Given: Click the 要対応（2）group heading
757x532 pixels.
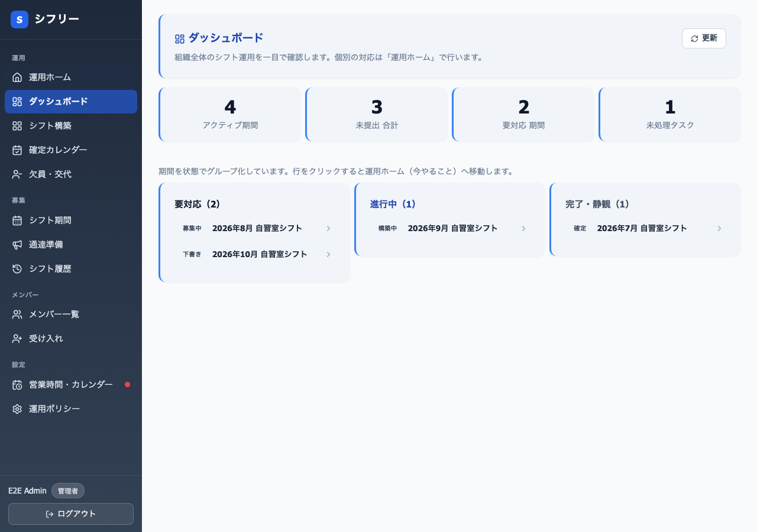Looking at the screenshot, I should (198, 204).
